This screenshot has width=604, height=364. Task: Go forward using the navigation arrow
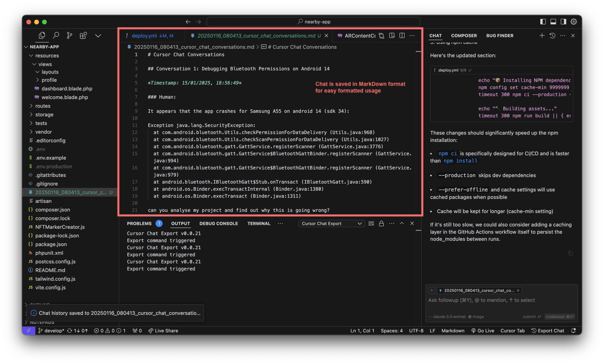198,22
